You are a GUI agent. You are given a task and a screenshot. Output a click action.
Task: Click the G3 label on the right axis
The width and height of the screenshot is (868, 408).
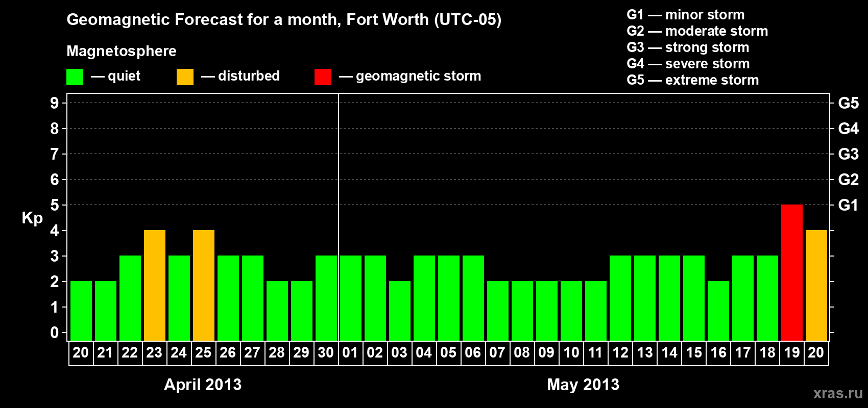[848, 154]
